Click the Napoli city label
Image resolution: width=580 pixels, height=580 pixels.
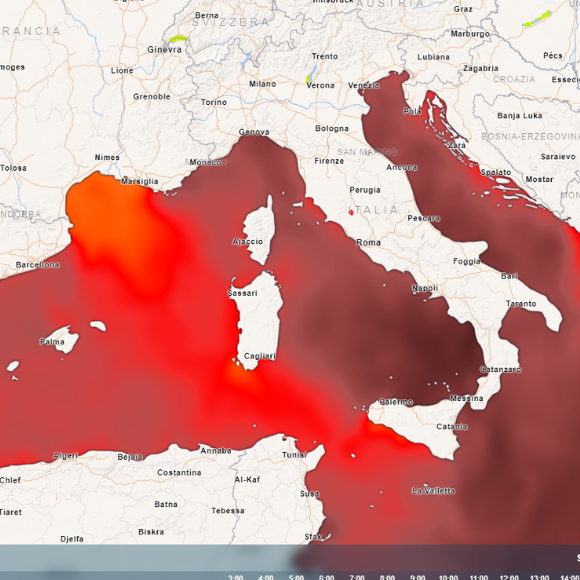pyautogui.click(x=425, y=288)
